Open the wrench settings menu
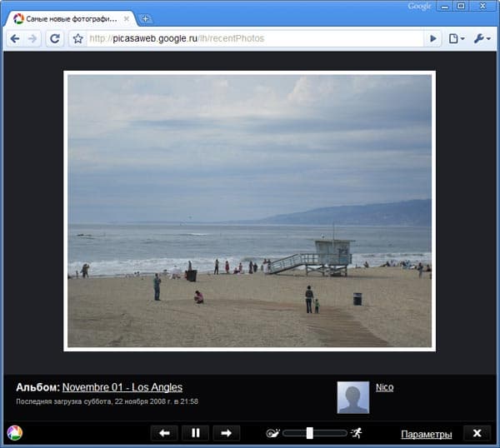 tap(482, 38)
